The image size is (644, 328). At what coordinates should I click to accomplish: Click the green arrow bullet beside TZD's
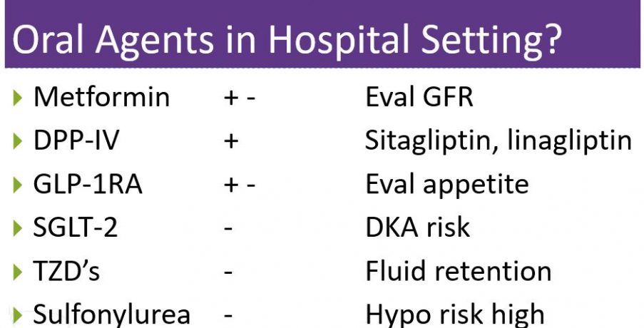pos(18,272)
